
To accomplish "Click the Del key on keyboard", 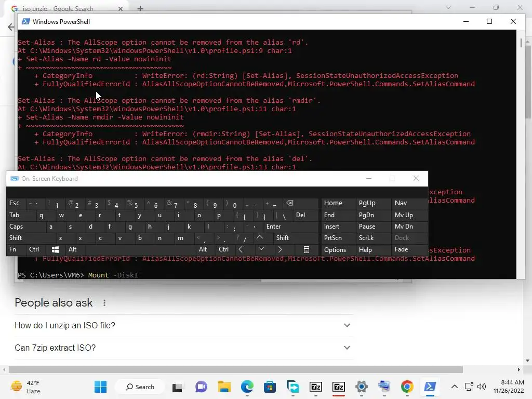I will [305, 215].
